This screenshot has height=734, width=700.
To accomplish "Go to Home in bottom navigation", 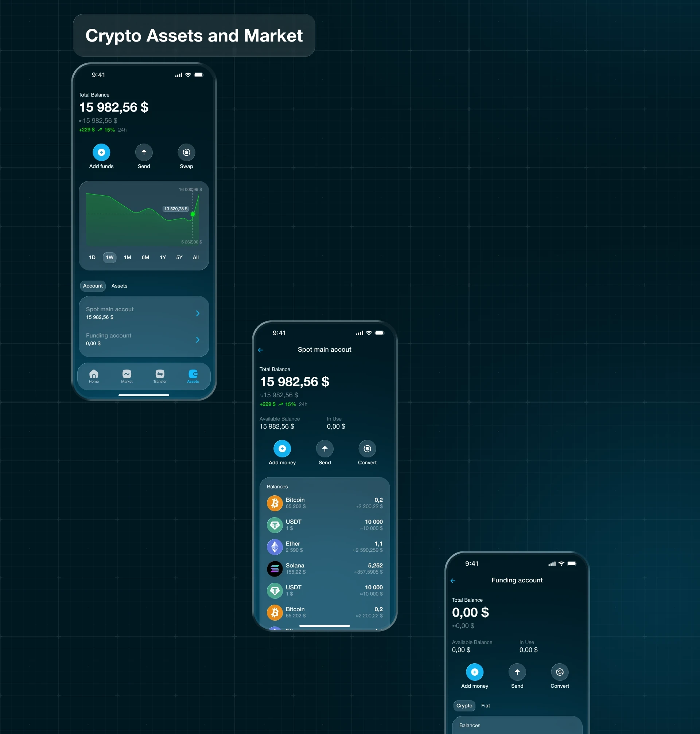I will [x=94, y=374].
